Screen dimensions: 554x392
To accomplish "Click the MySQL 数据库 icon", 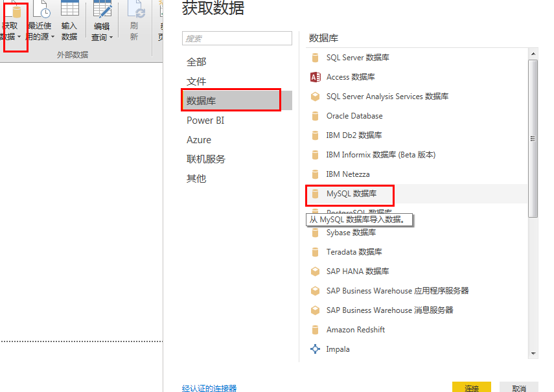I will (315, 194).
